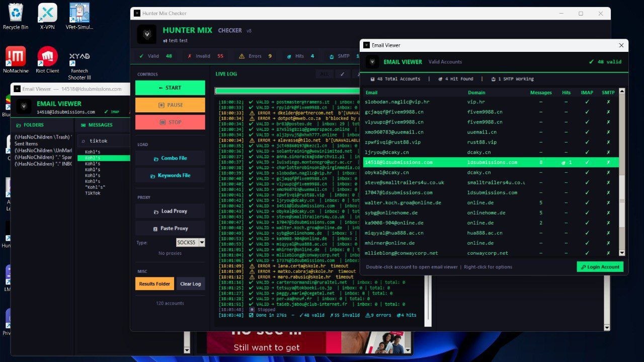Launch NoMachine from the desktop

point(16,60)
